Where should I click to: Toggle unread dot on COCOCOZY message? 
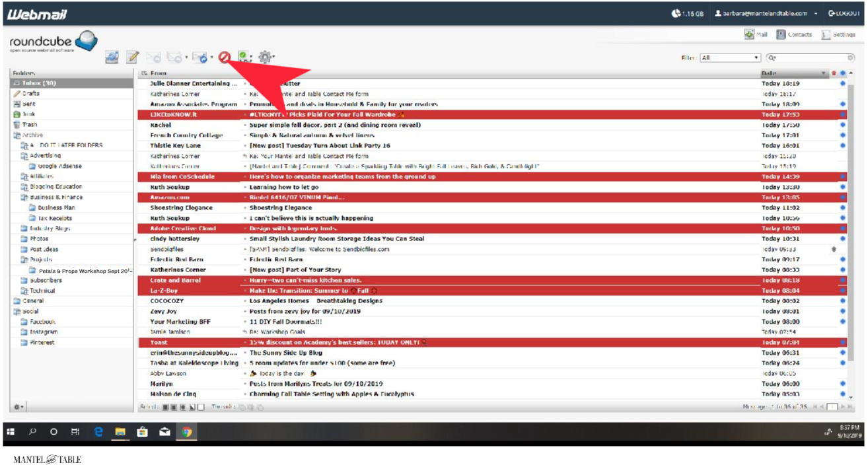tap(843, 301)
